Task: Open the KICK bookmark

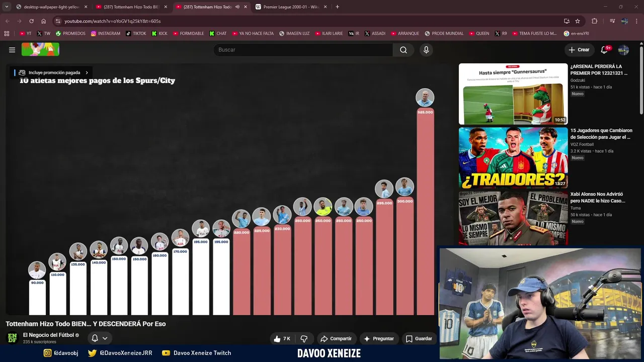Action: (159, 34)
